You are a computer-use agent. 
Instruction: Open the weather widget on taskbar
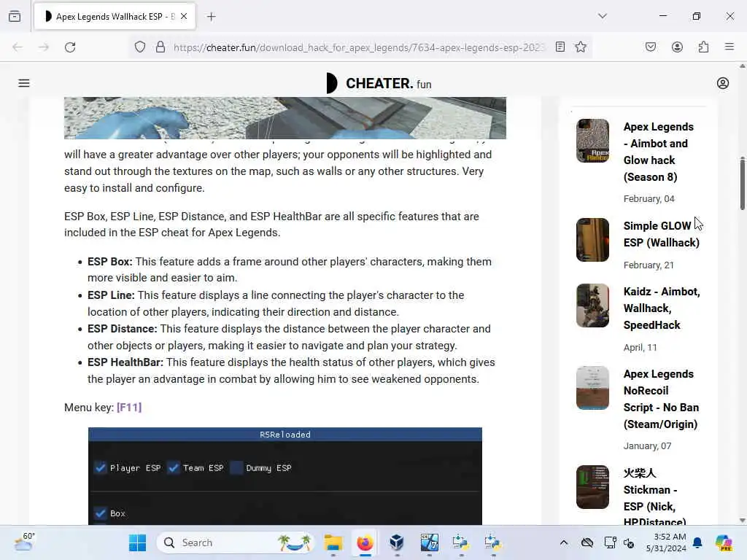point(24,542)
